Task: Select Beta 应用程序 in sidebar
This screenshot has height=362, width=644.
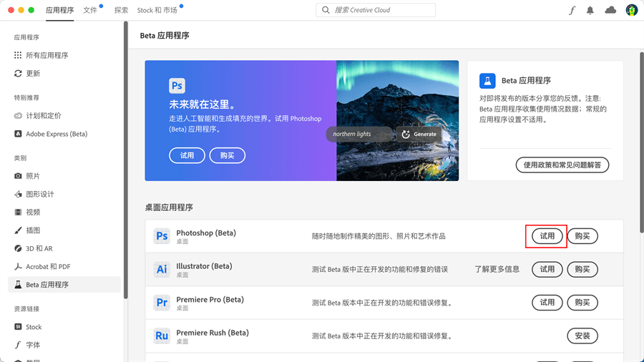Action: coord(64,285)
